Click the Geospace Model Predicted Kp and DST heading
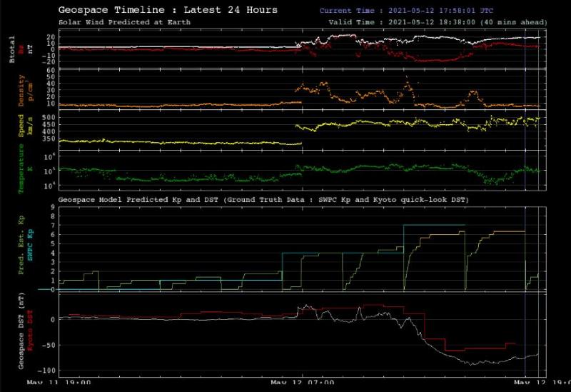The image size is (571, 392). tap(263, 200)
